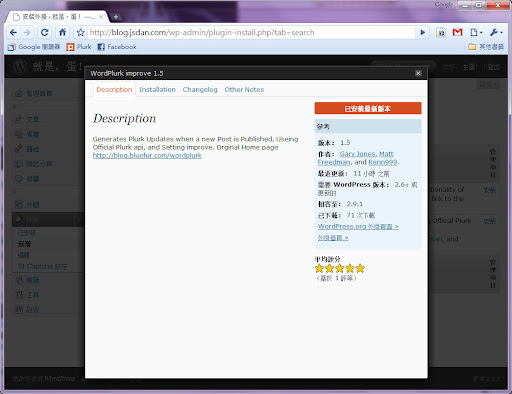Click the browser Back arrow
This screenshot has width=512, height=394.
click(13, 32)
